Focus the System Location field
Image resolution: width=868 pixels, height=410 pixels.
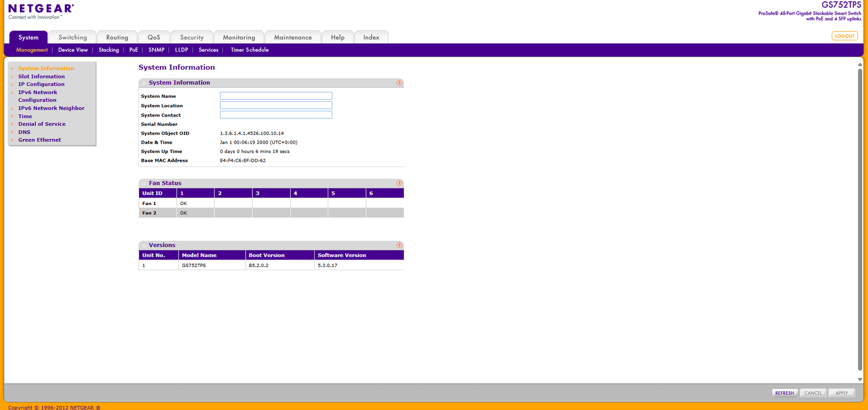(276, 105)
